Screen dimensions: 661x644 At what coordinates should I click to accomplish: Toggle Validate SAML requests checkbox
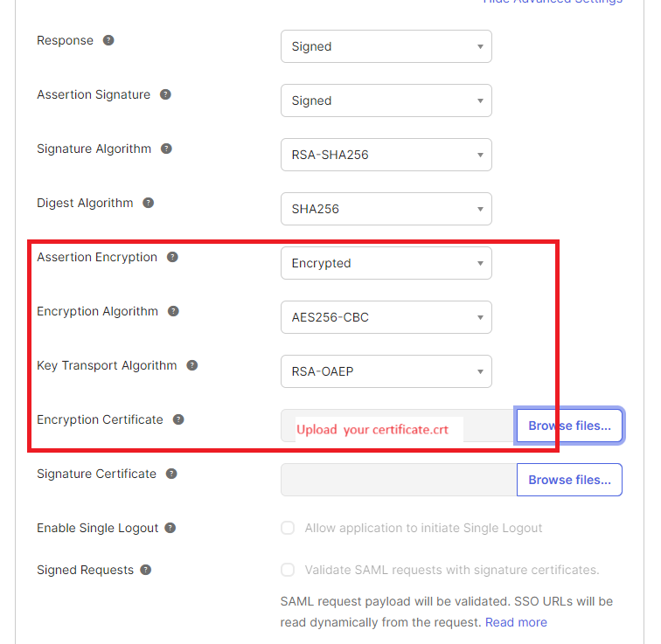pos(288,570)
